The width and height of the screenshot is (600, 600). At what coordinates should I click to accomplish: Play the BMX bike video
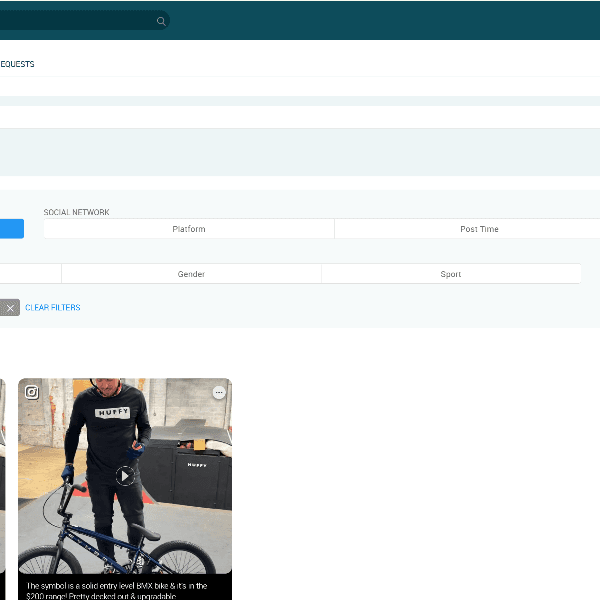[125, 476]
